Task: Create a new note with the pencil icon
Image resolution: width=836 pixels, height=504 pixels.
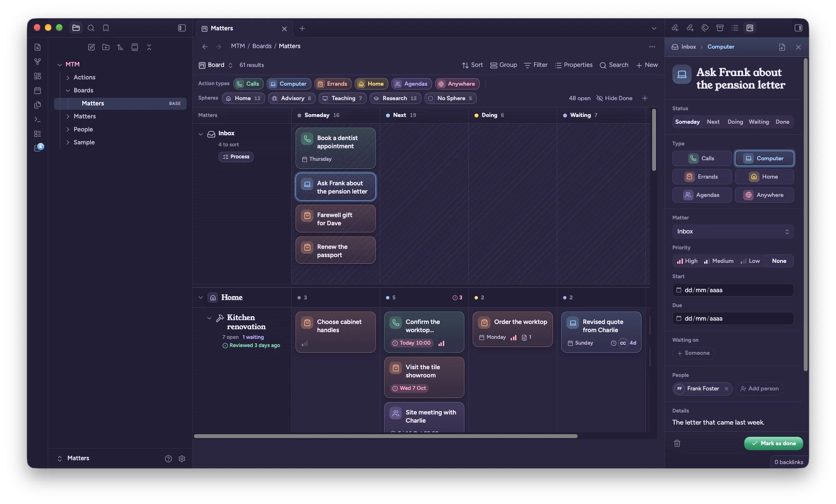Action: pyautogui.click(x=91, y=47)
